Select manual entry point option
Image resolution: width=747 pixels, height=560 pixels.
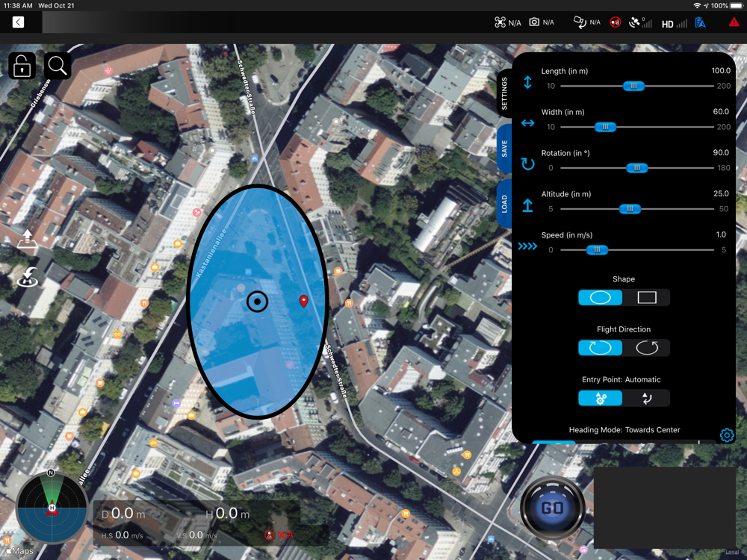[646, 398]
